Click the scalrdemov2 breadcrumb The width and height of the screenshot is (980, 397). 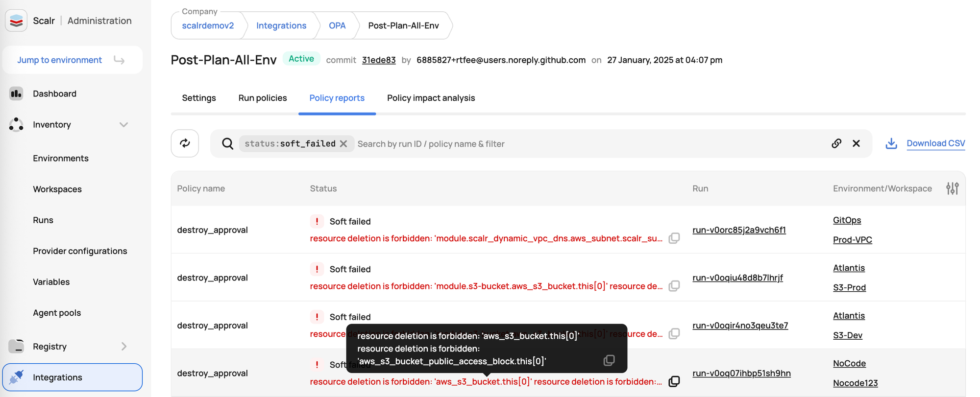tap(208, 25)
